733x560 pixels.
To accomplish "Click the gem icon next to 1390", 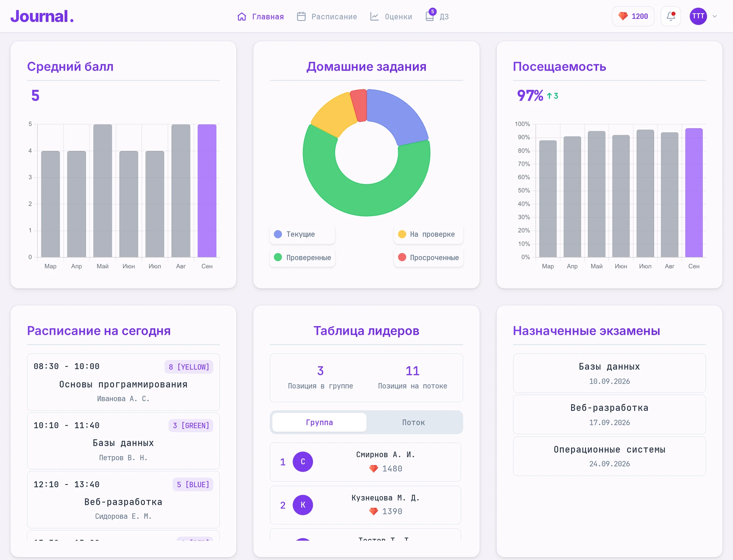I will pos(373,511).
